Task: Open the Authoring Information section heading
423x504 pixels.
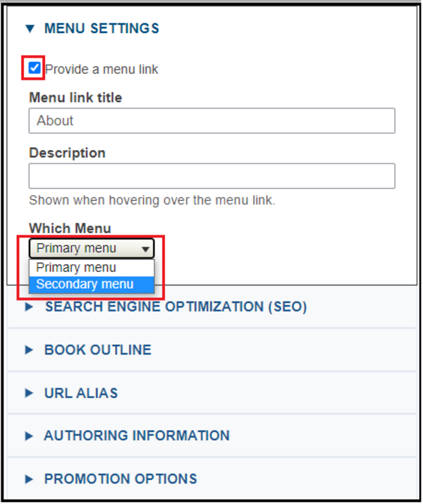Action: [x=137, y=436]
